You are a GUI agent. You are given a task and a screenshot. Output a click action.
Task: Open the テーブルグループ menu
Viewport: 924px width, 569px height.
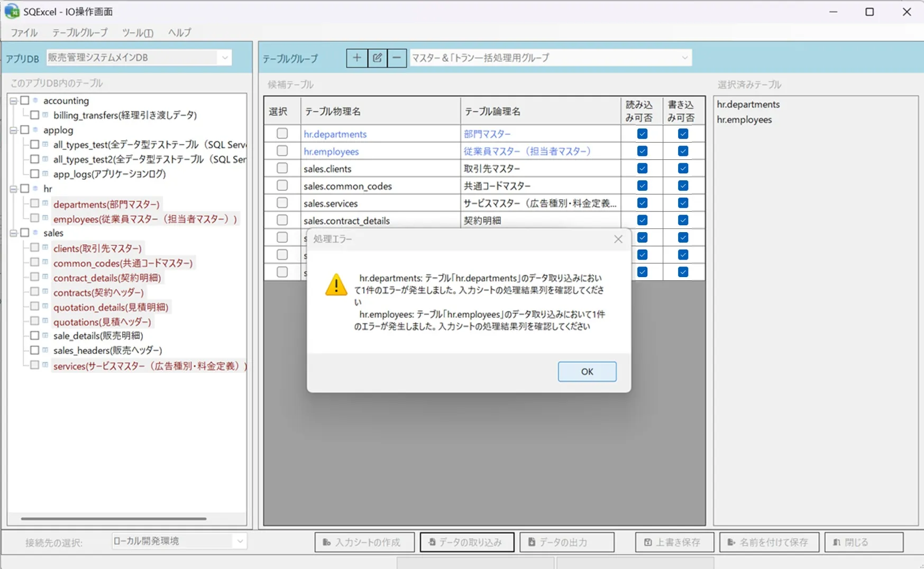pyautogui.click(x=80, y=32)
